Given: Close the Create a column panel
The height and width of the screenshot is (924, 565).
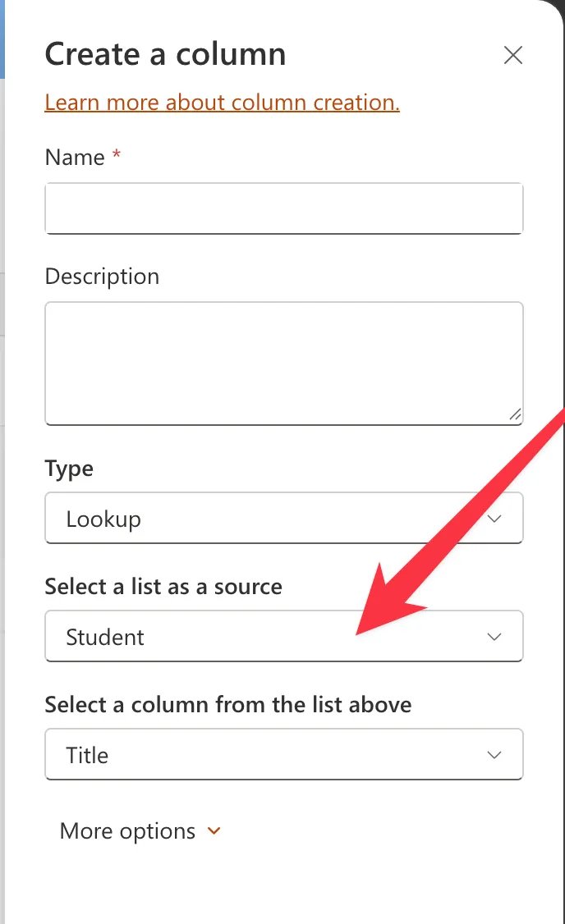Looking at the screenshot, I should (513, 55).
